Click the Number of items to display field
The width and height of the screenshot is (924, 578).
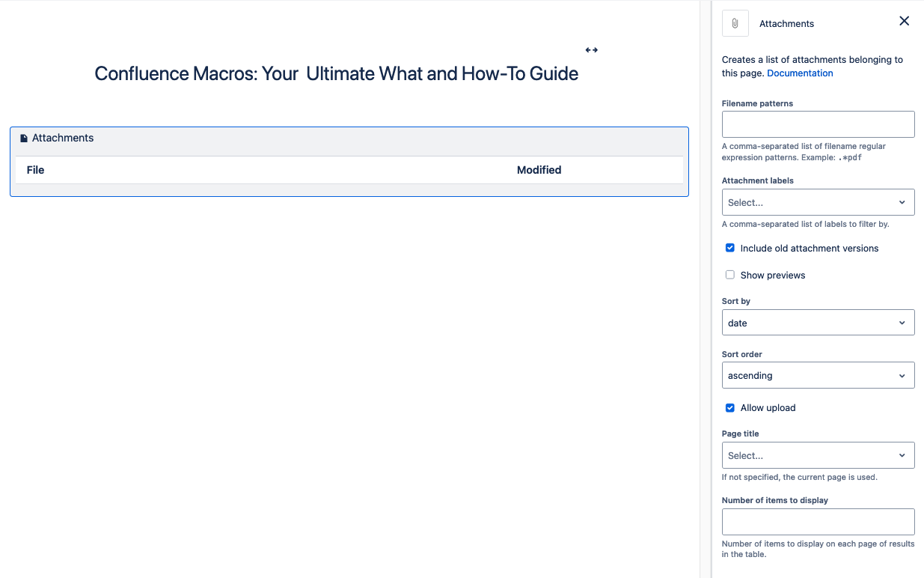pos(818,522)
